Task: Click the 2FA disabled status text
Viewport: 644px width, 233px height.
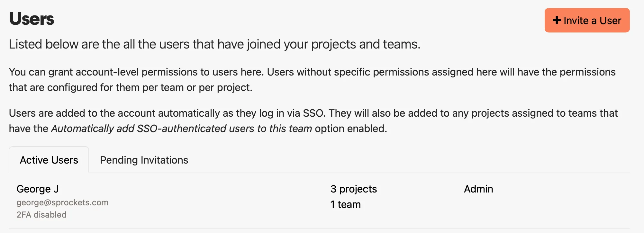Action: [41, 215]
